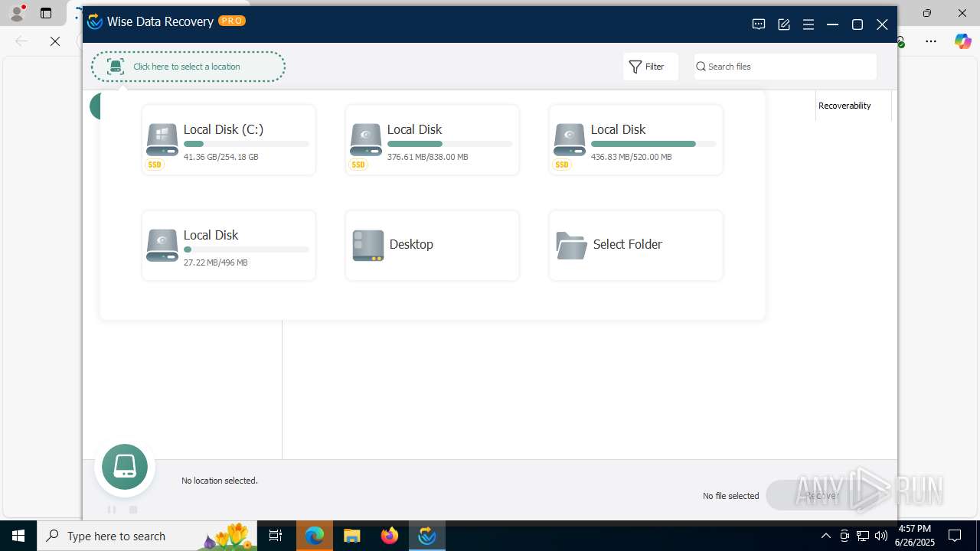This screenshot has width=980, height=551.
Task: Click the 'No file selected' status text
Action: (731, 496)
